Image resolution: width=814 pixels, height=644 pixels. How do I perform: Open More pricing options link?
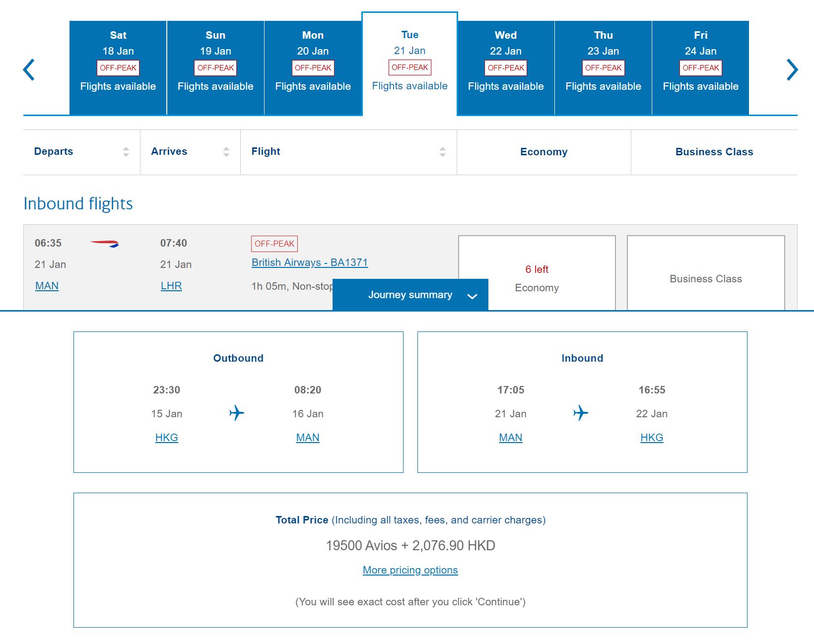coord(410,570)
